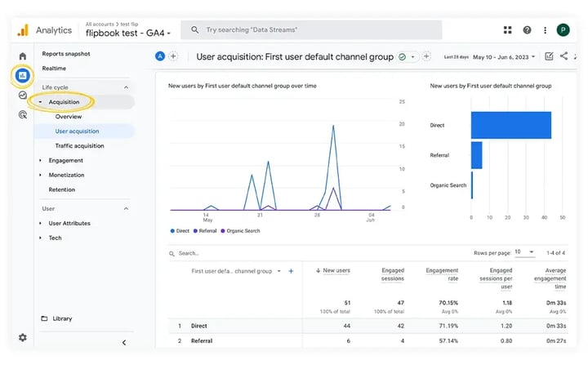Open Library folder icon

[44, 318]
